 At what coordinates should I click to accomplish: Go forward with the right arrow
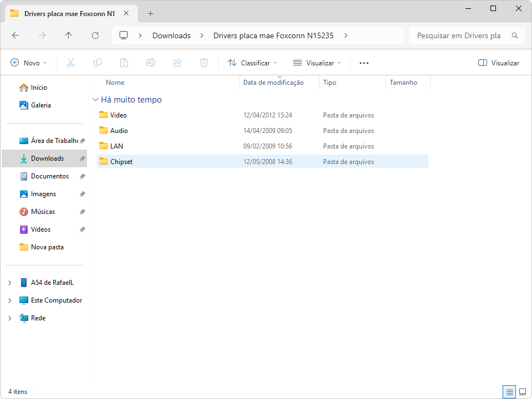click(x=42, y=35)
